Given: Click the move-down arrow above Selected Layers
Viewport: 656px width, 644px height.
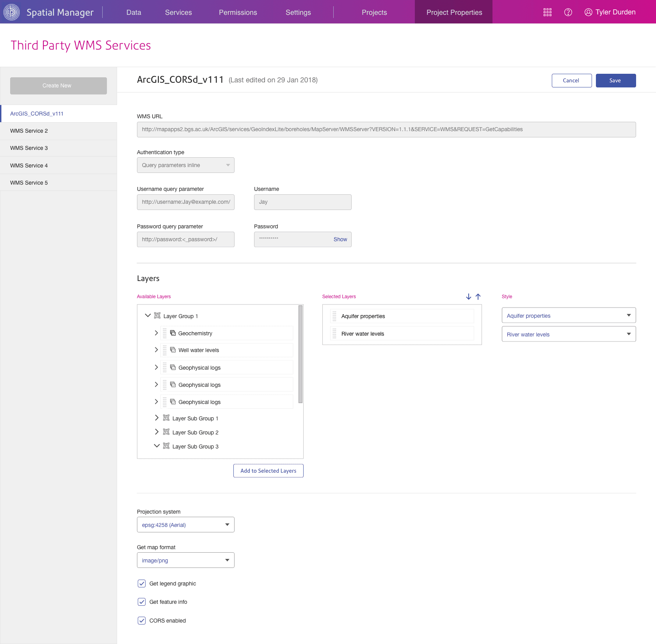Looking at the screenshot, I should pos(468,297).
